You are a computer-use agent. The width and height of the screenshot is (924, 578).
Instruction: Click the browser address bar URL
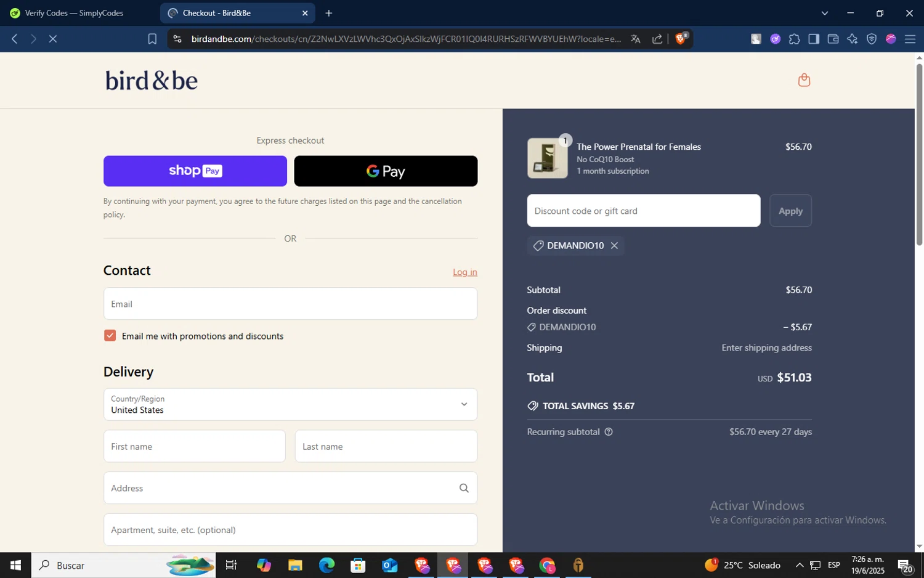(x=406, y=39)
